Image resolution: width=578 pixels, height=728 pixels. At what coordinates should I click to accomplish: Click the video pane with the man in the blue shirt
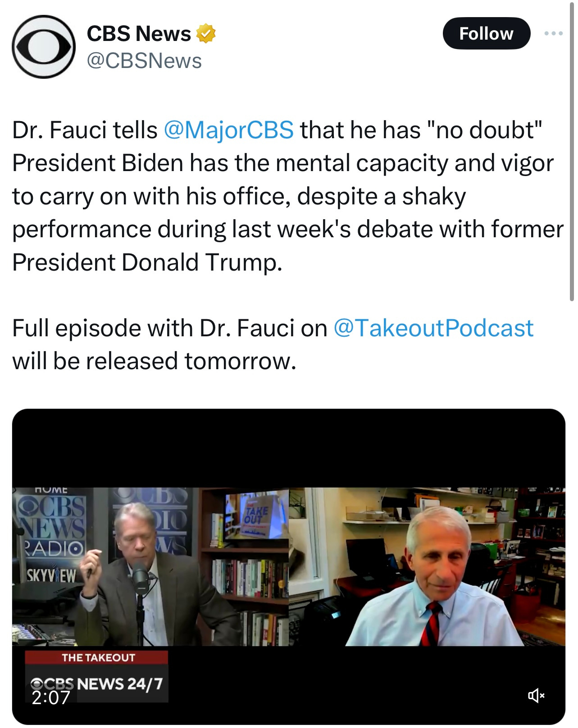(427, 566)
